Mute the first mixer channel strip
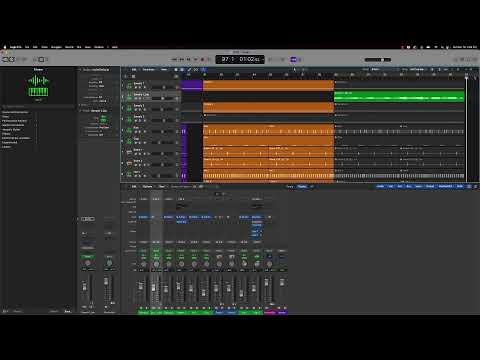The width and height of the screenshot is (480, 360). [x=141, y=308]
